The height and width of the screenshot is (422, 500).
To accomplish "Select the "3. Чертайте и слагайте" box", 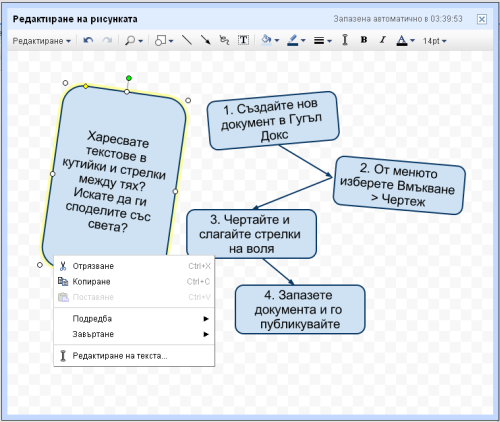I will point(251,234).
